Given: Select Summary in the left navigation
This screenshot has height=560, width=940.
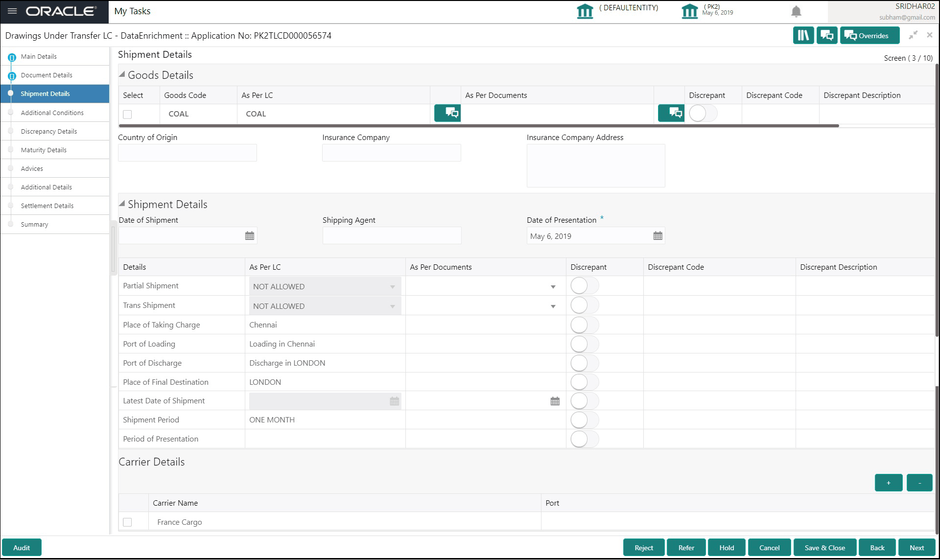Looking at the screenshot, I should coord(34,224).
